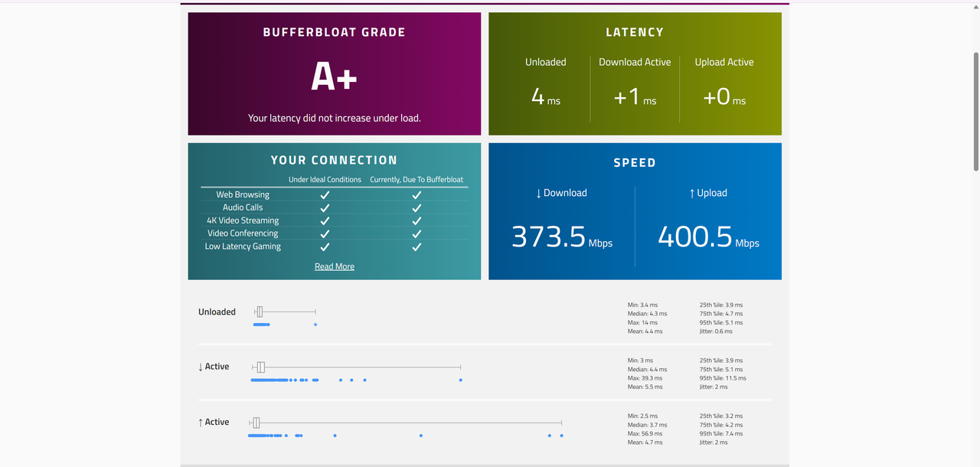Select the Web Browsing row label
Image resolution: width=980 pixels, height=467 pixels.
pyautogui.click(x=243, y=194)
